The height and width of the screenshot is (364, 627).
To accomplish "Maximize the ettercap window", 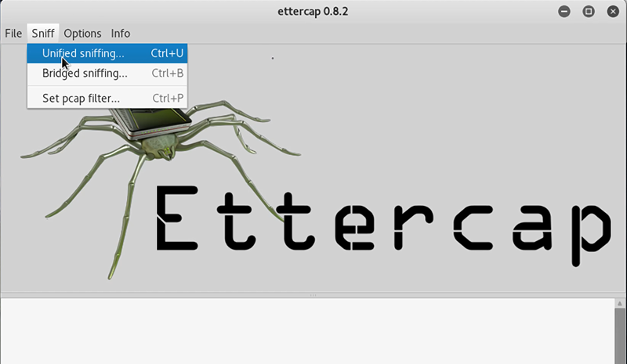I will 589,12.
